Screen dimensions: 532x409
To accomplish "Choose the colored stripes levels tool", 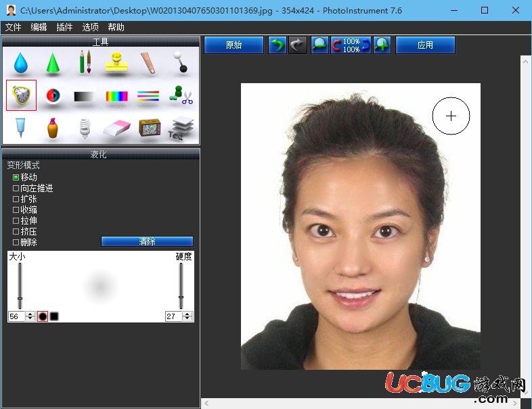I will [x=148, y=96].
